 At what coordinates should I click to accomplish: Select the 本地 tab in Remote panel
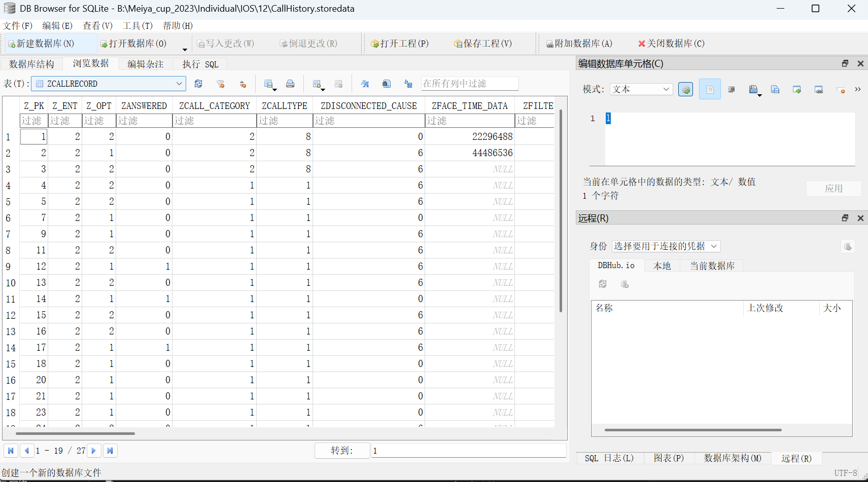pos(662,266)
